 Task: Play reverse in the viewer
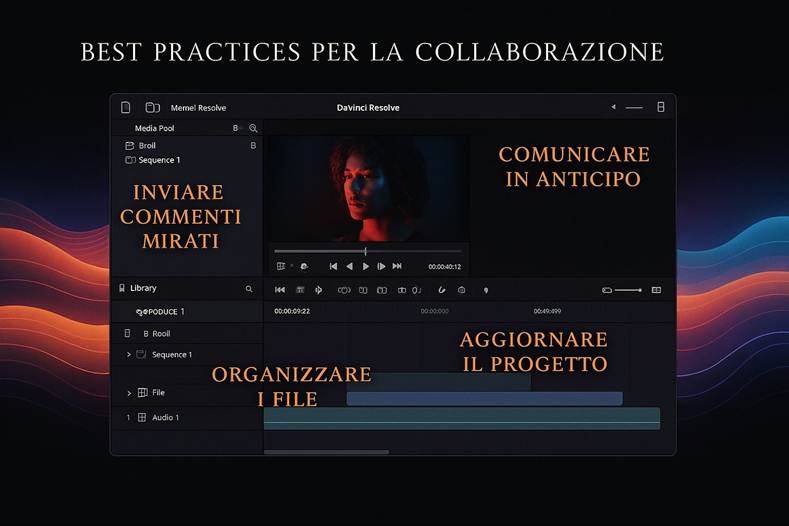point(349,266)
